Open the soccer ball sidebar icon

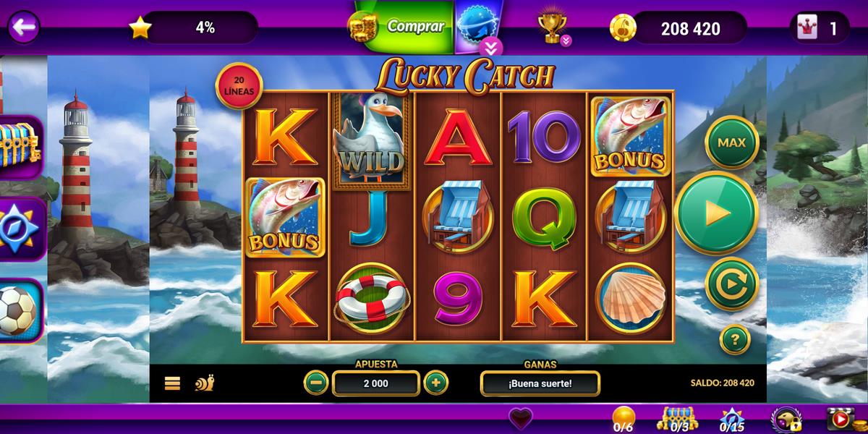pyautogui.click(x=19, y=311)
